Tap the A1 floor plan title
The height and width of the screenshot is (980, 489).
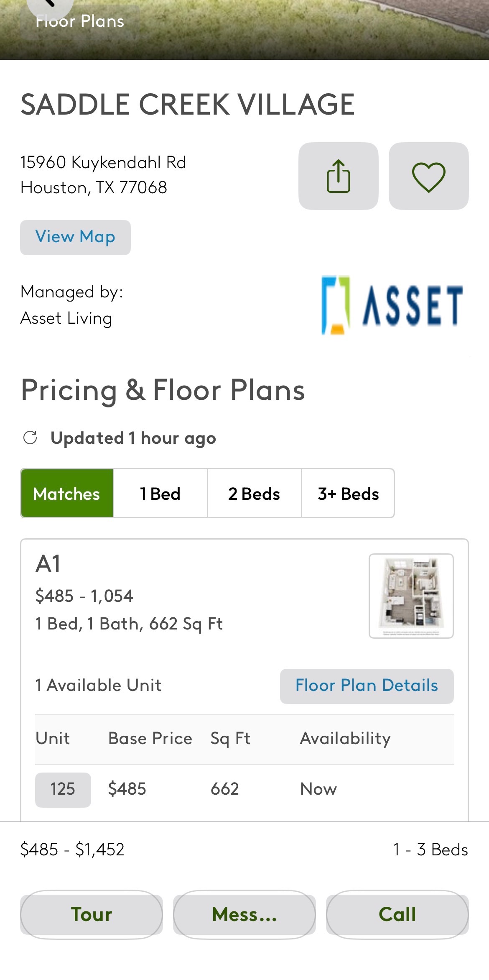click(x=48, y=564)
